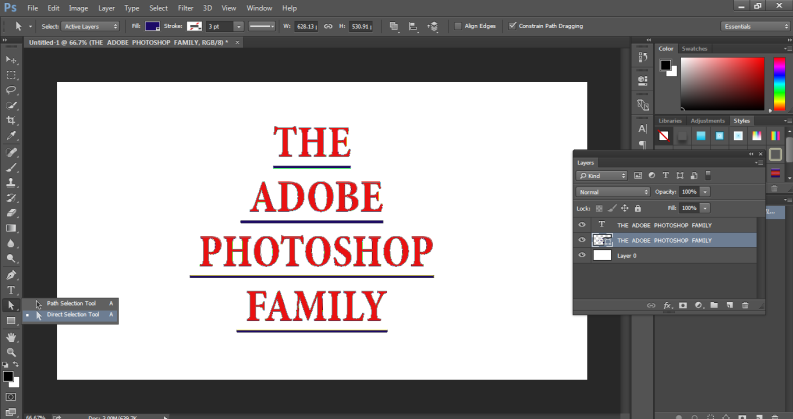Select the Hand tool

(x=11, y=338)
